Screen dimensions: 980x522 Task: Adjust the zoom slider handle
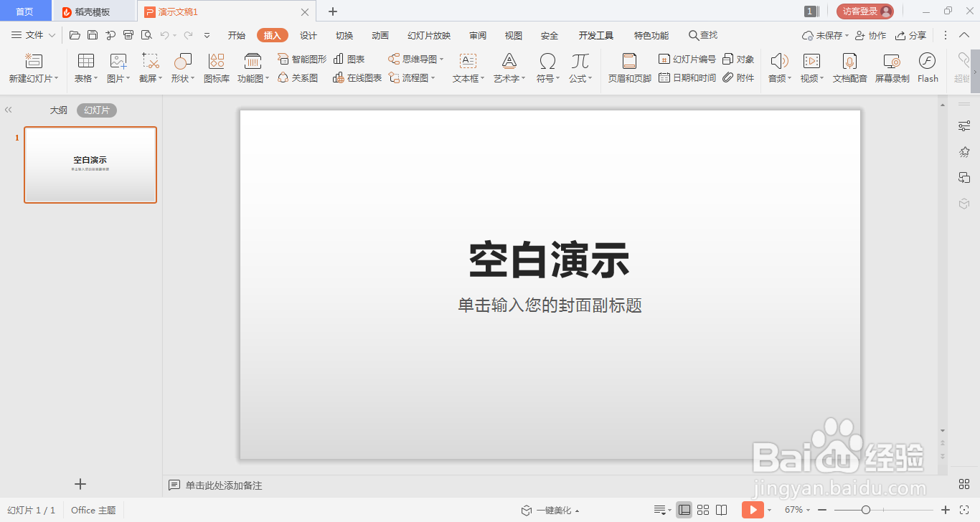pos(866,510)
